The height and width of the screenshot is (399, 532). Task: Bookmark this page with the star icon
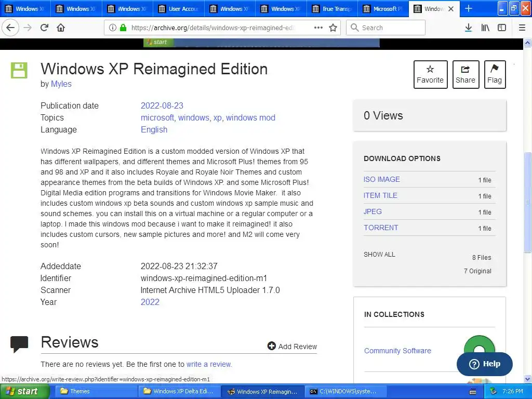333,28
